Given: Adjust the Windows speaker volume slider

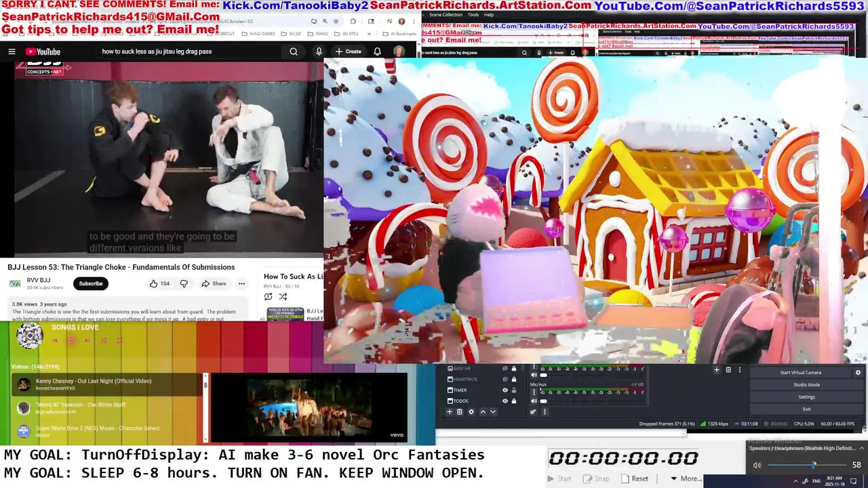Looking at the screenshot, I should pyautogui.click(x=807, y=465).
